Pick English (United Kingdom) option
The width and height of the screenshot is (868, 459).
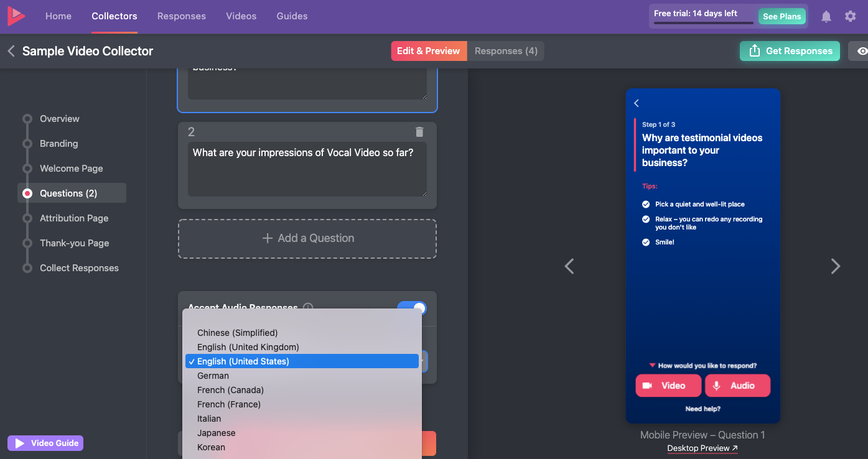[x=248, y=347]
